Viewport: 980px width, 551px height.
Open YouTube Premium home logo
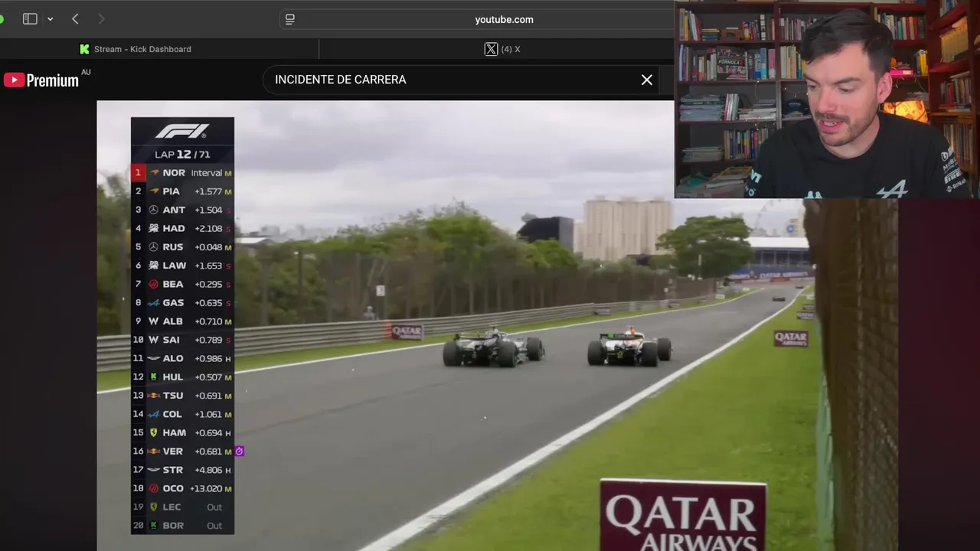pyautogui.click(x=41, y=80)
